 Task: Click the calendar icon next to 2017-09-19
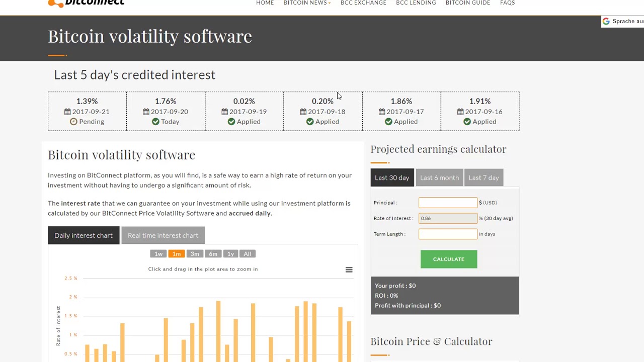tap(224, 112)
